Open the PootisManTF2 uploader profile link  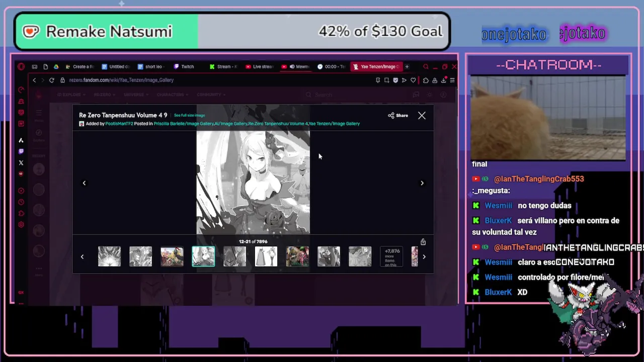tap(119, 124)
